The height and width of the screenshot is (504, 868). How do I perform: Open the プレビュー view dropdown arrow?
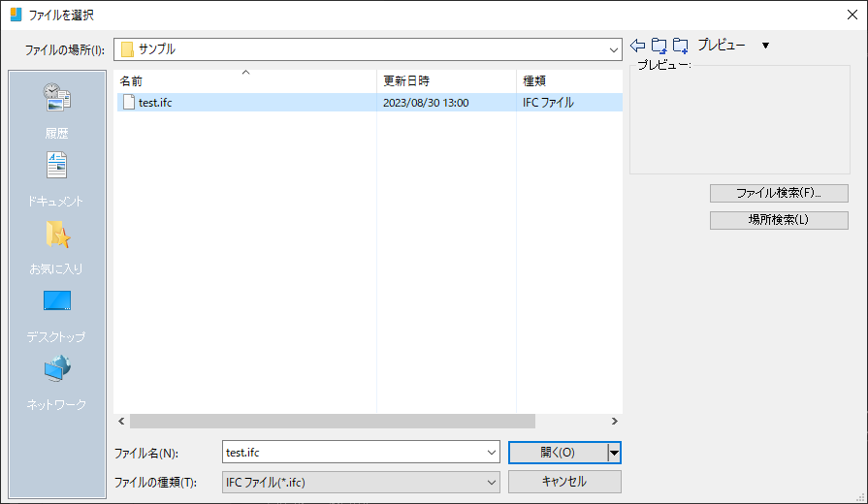pyautogui.click(x=765, y=46)
